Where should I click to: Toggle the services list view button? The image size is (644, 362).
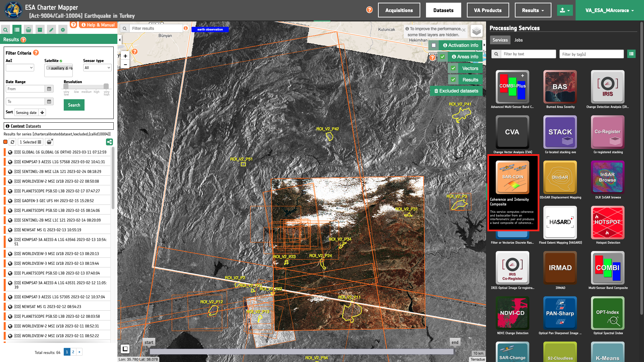click(x=631, y=54)
